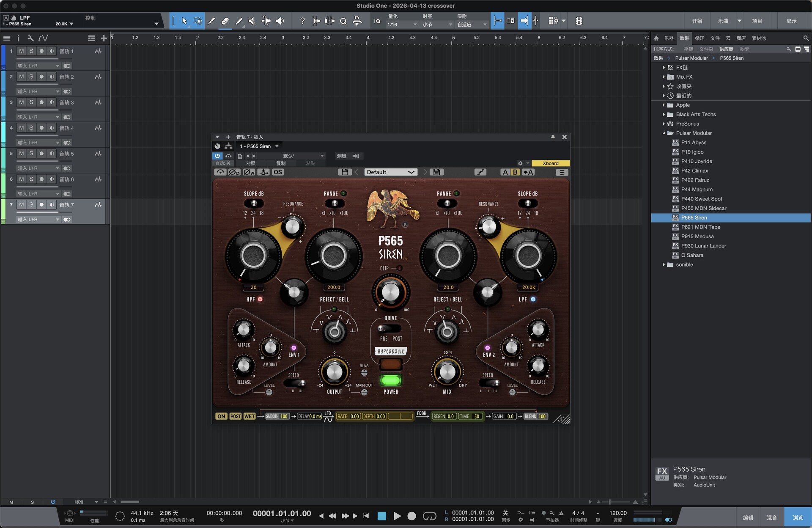Click the Xboard button

point(550,163)
